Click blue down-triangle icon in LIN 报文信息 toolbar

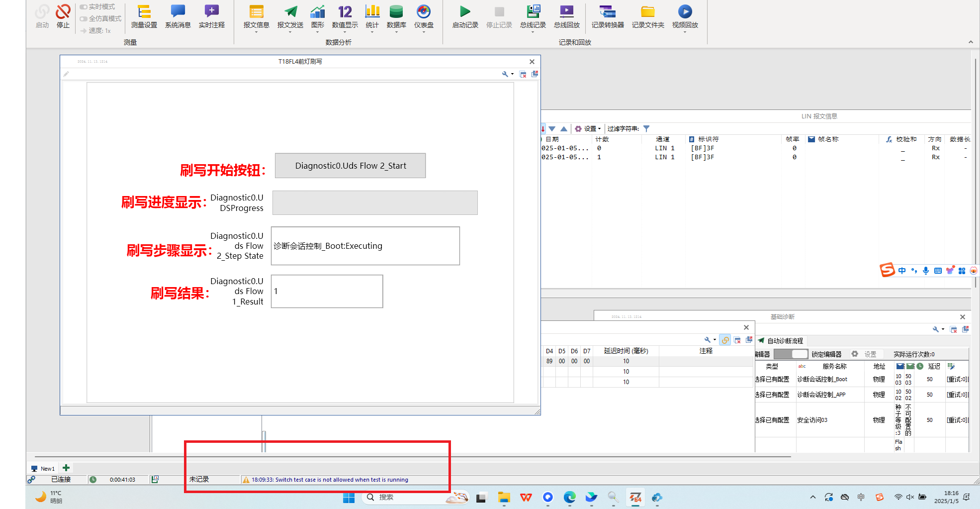coord(552,128)
